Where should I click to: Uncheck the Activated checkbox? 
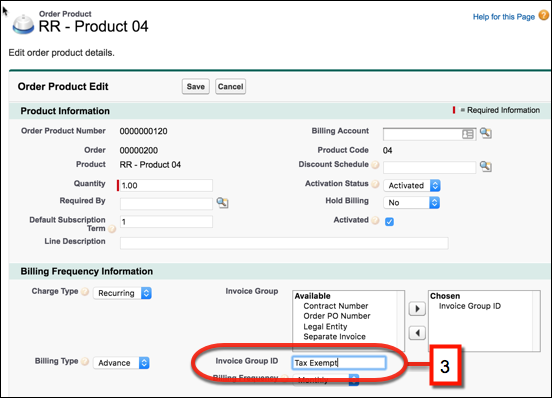389,222
